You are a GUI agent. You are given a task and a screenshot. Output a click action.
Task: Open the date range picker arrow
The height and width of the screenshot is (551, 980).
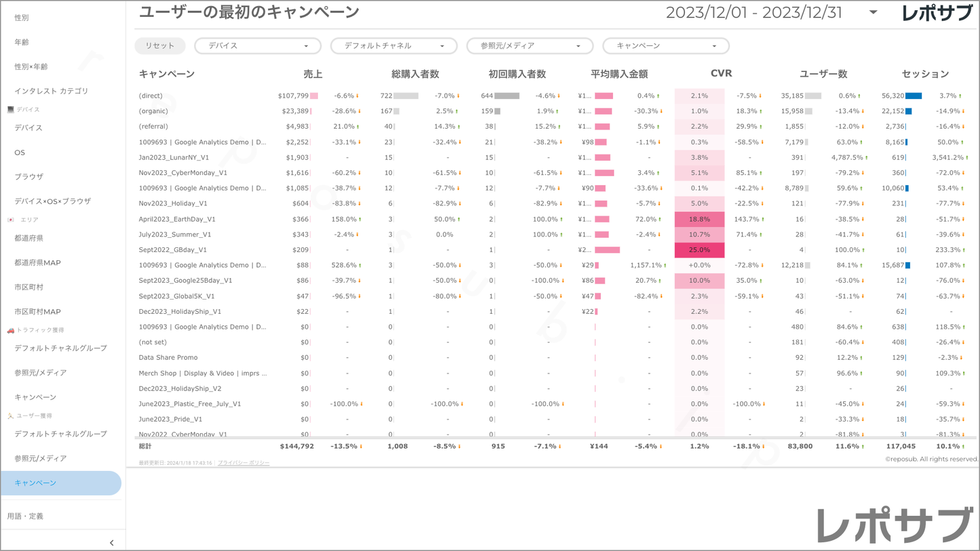pos(873,13)
